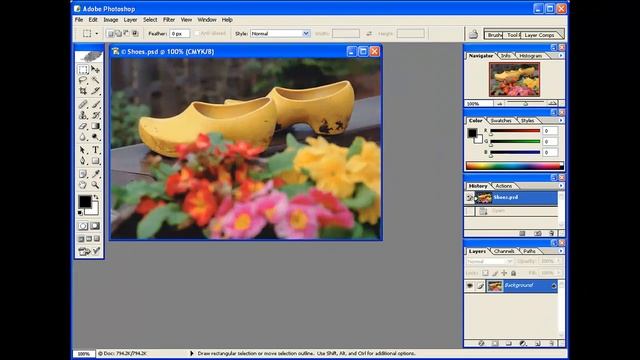The width and height of the screenshot is (640, 360).
Task: Select the Move tool
Action: pos(95,69)
